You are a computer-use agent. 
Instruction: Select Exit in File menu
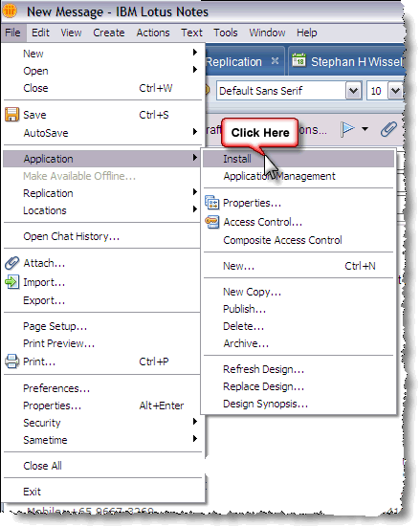(102, 492)
